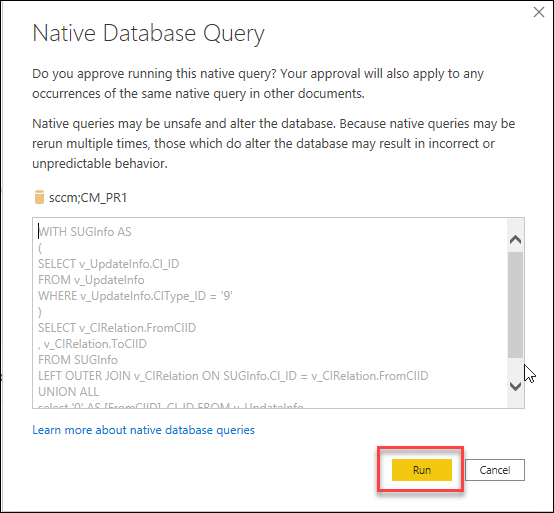Click the sccm;CM_PR1 database name

(88, 197)
